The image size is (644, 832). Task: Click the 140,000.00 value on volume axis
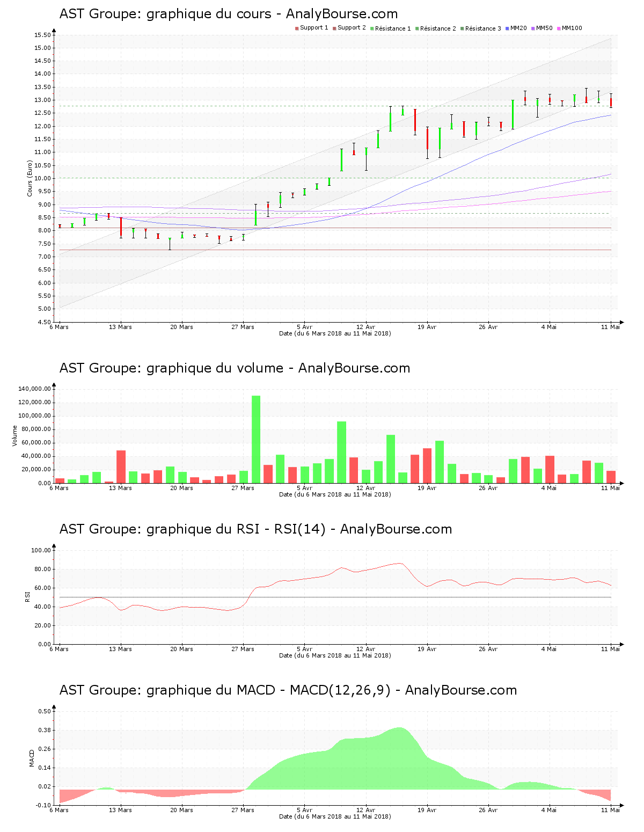click(34, 389)
